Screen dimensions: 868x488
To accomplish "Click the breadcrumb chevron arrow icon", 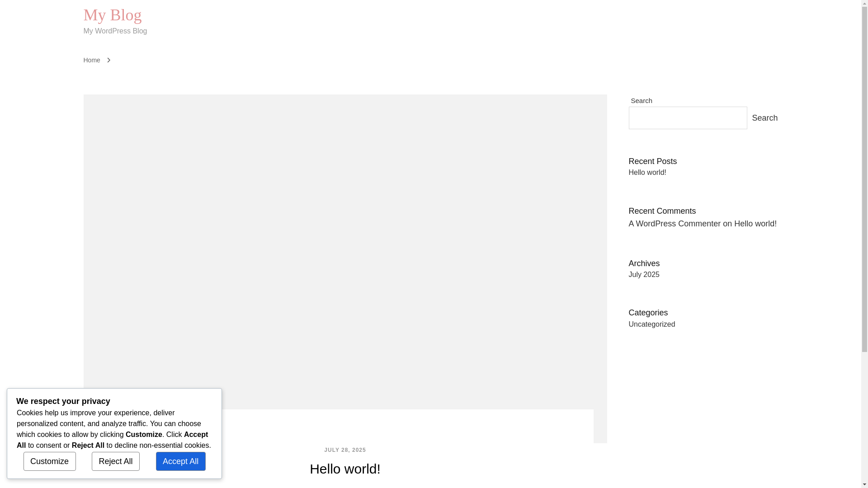I will (108, 60).
